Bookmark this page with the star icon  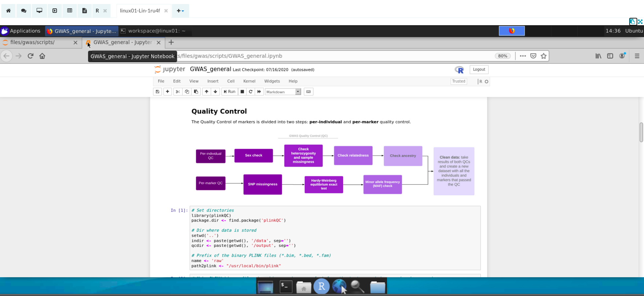(x=544, y=56)
